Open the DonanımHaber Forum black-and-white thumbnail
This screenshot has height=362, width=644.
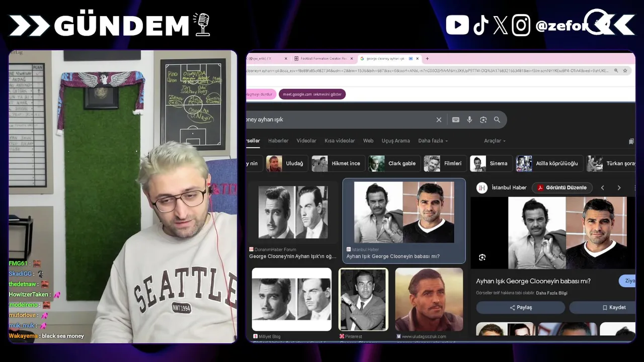(x=293, y=212)
